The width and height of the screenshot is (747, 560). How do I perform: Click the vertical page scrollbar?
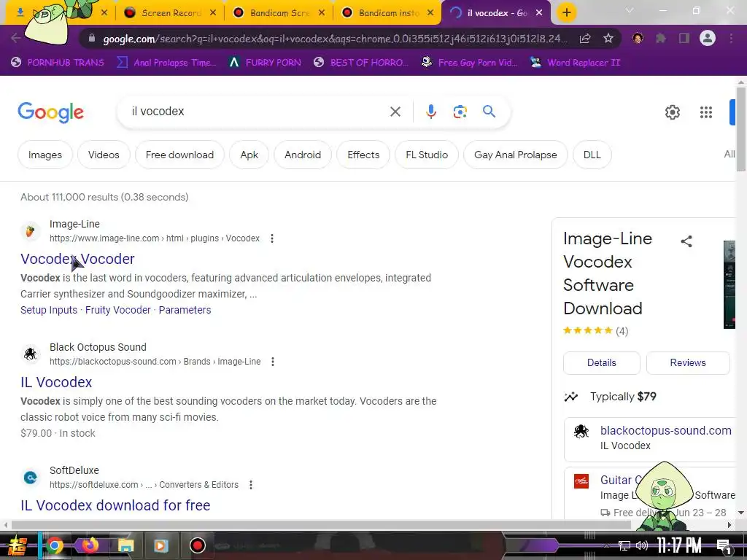pyautogui.click(x=741, y=129)
